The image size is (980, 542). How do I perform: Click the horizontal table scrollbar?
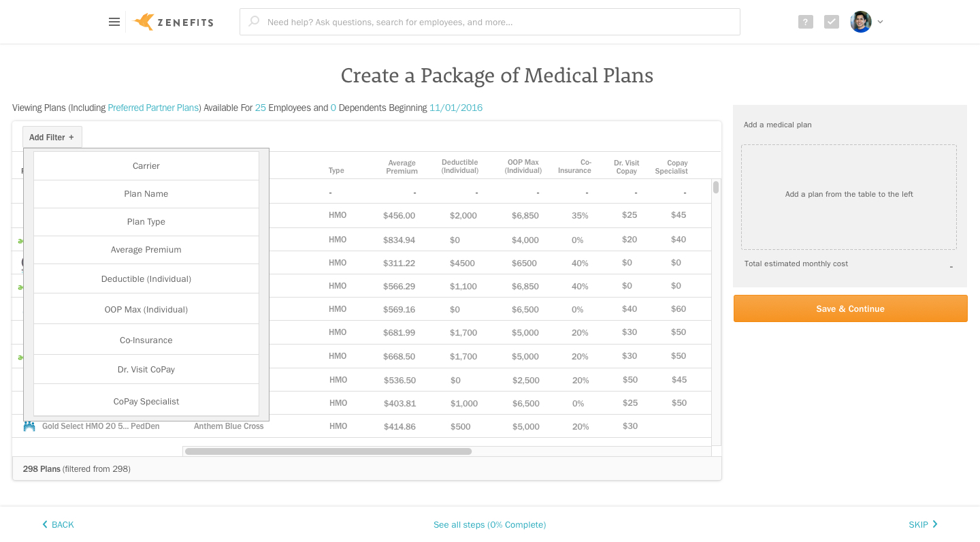(328, 451)
